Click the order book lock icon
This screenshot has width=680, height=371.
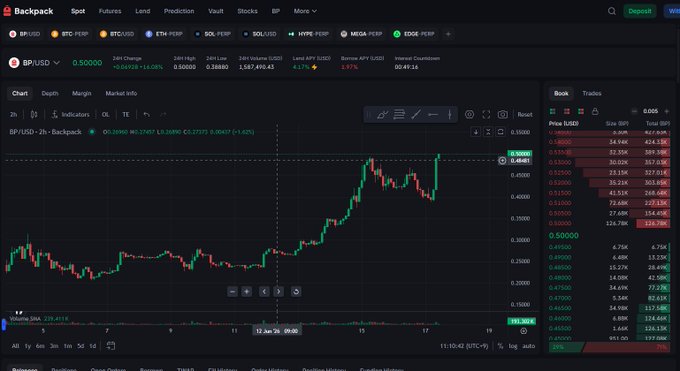pos(595,112)
